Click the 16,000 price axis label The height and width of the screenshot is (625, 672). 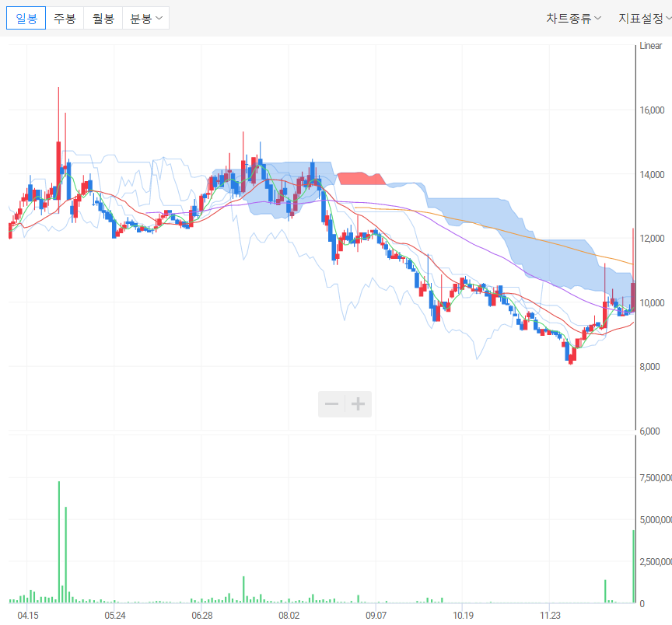(x=652, y=110)
